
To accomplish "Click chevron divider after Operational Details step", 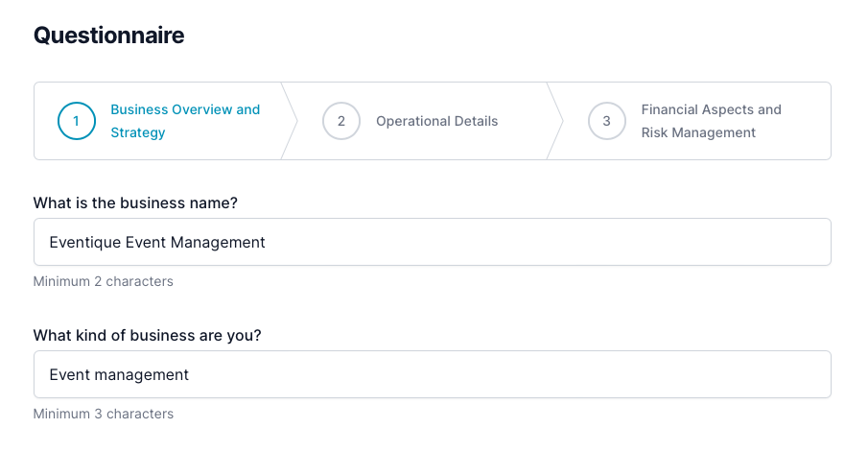I will (555, 121).
